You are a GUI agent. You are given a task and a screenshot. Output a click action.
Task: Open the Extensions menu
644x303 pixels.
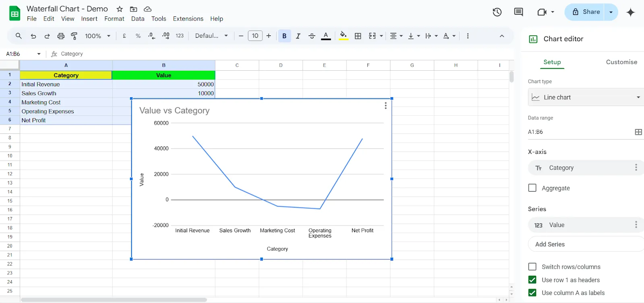[188, 18]
